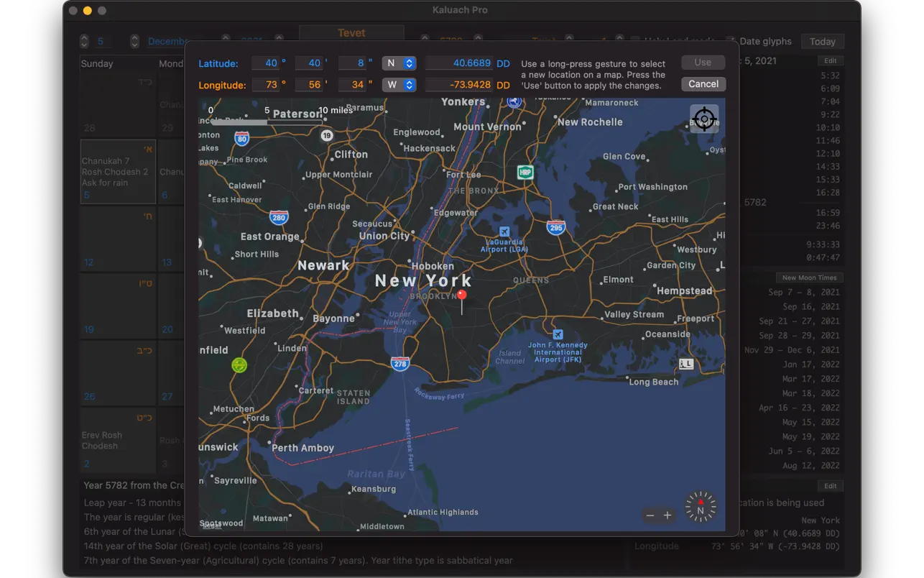Click the longitude minutes field
The height and width of the screenshot is (578, 924).
(309, 85)
